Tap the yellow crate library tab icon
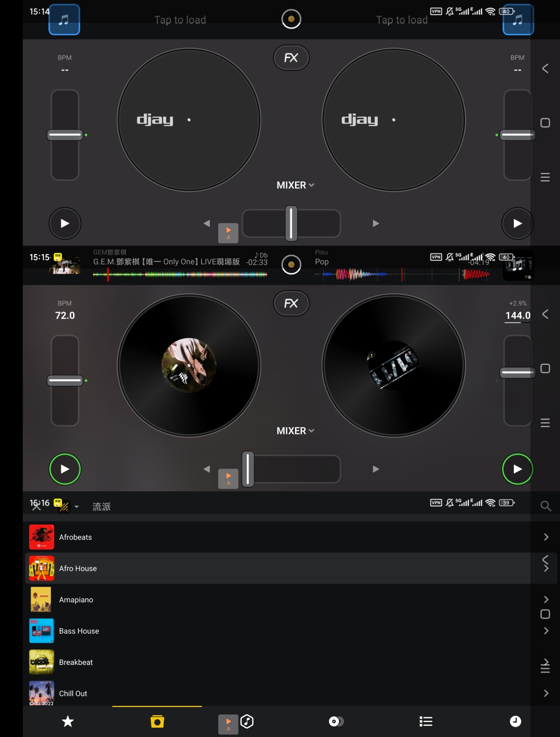 point(157,721)
